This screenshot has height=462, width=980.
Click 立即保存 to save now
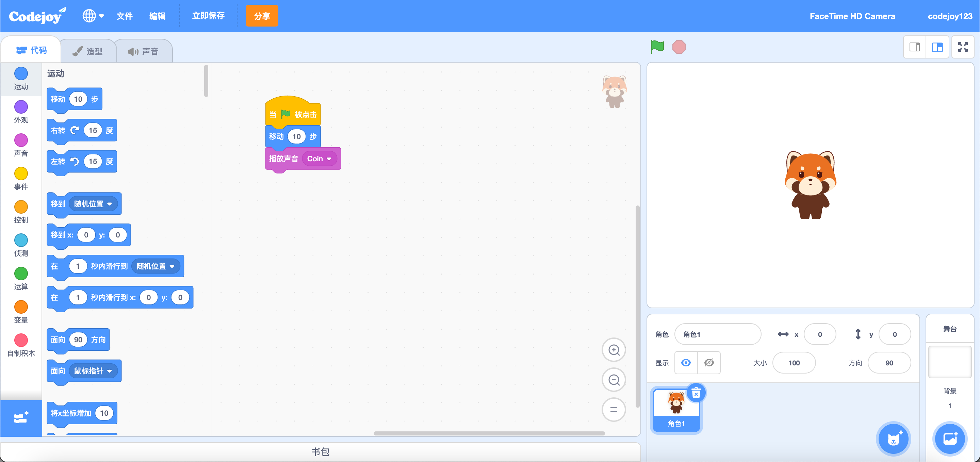coord(208,16)
